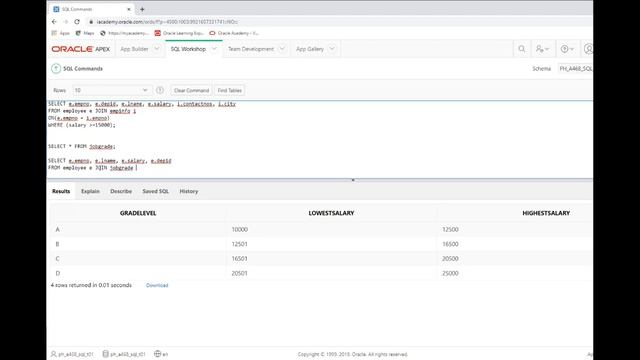Open the Oracle Academy bookmark
The height and width of the screenshot is (360, 640).
coord(234,33)
